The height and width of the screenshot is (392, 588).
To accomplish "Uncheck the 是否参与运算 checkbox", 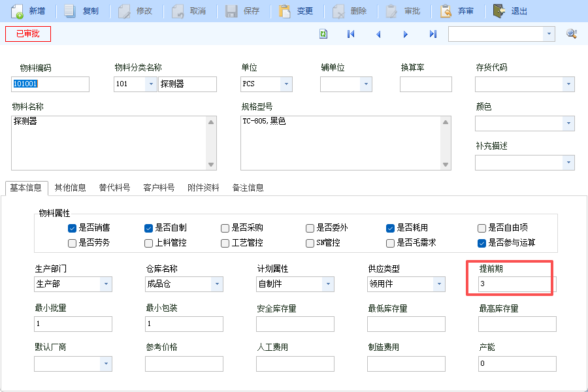I will (x=482, y=244).
